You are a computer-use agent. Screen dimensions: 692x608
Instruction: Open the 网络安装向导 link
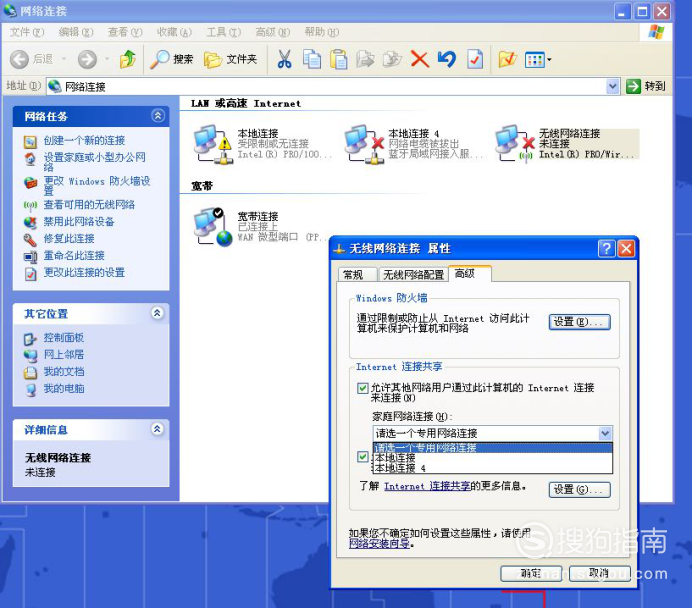pyautogui.click(x=379, y=544)
